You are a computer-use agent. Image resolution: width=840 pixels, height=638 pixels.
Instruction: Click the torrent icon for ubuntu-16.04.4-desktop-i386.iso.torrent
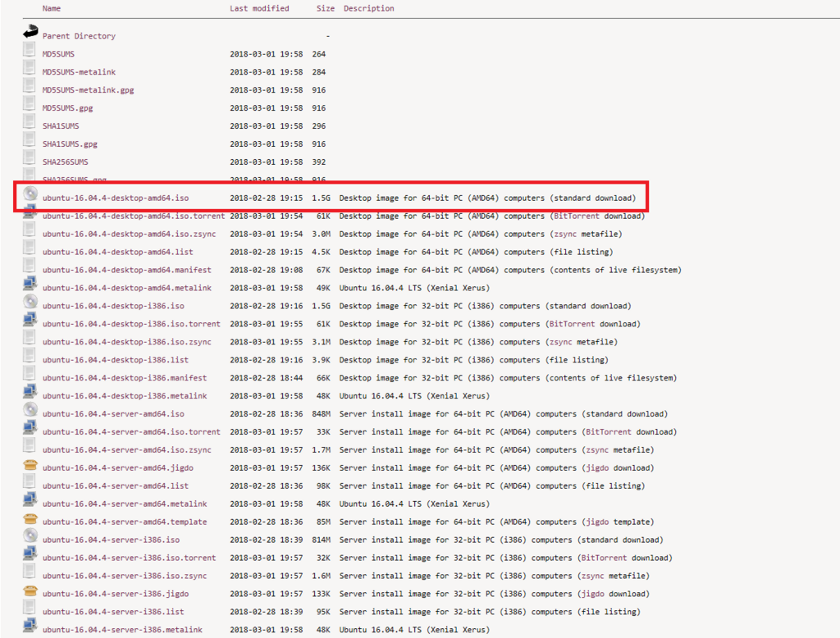30,320
